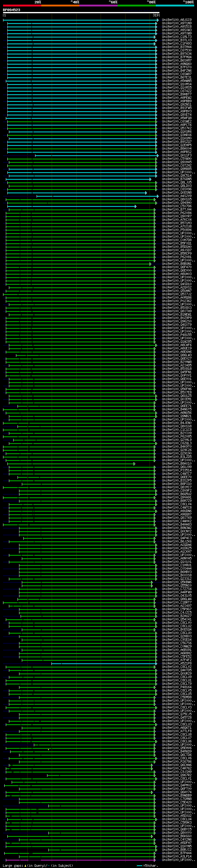
Task: Click label UniRef100_Q2EHP5
Action: click(x=177, y=145)
